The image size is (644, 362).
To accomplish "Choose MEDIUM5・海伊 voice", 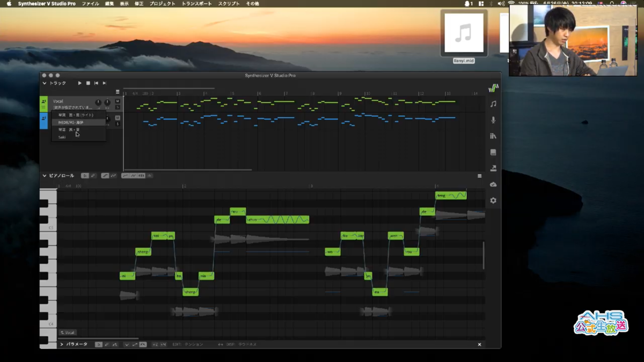I will pyautogui.click(x=78, y=122).
